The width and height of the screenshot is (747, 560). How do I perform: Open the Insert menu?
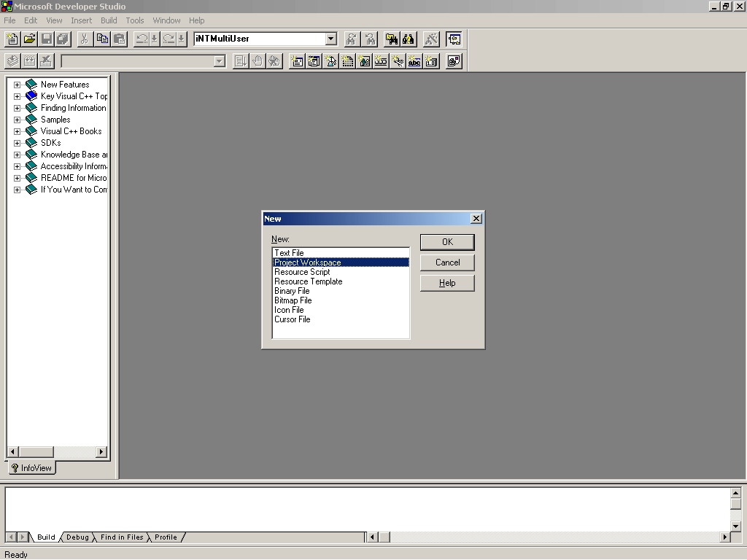[82, 20]
